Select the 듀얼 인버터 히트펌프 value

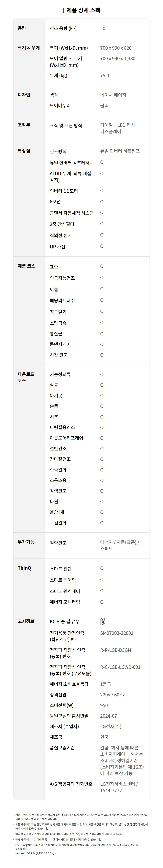120,151
